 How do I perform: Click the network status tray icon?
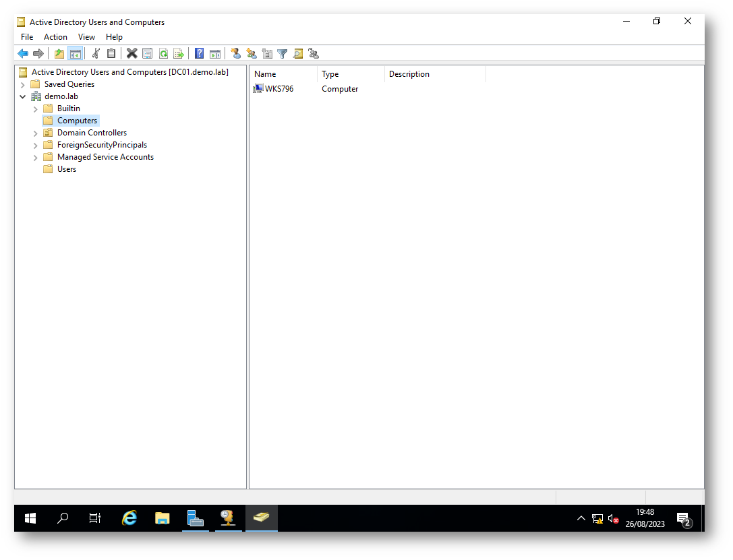click(x=597, y=518)
